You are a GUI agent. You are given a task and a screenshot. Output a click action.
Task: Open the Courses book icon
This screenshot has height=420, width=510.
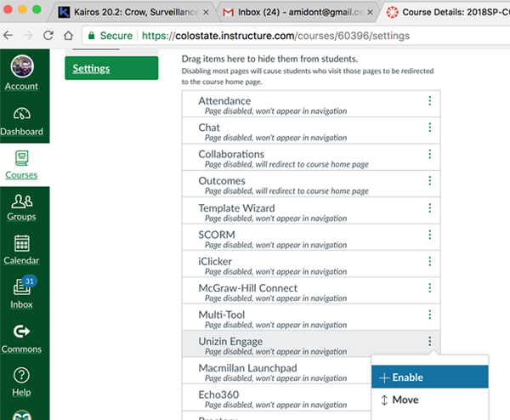(22, 158)
